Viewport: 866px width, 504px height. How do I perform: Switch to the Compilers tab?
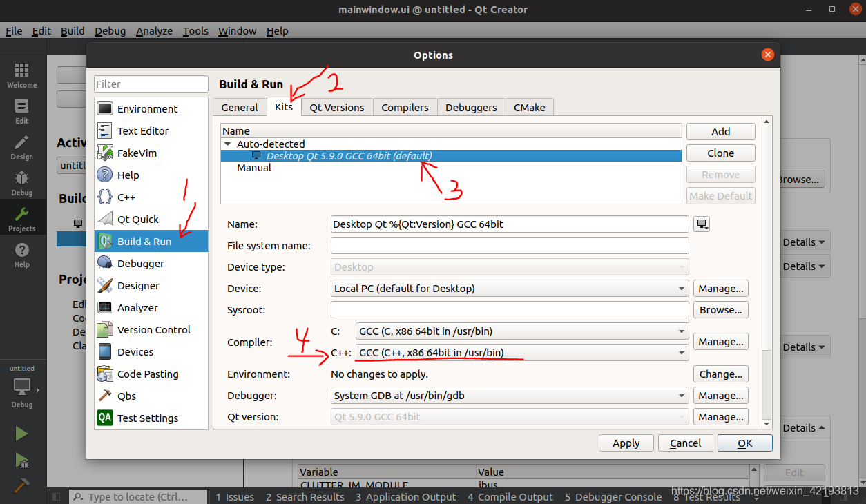pos(405,107)
